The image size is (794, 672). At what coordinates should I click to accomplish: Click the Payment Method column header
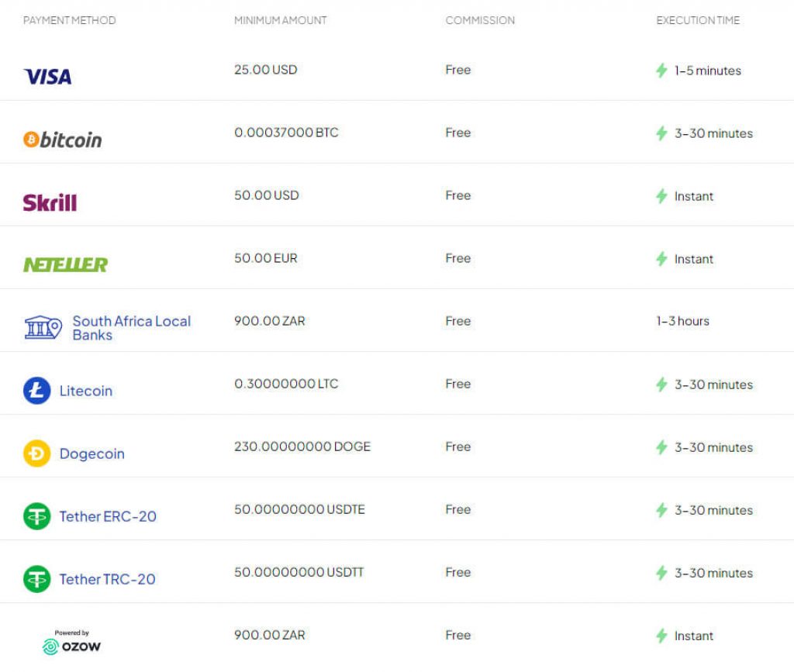pos(69,20)
